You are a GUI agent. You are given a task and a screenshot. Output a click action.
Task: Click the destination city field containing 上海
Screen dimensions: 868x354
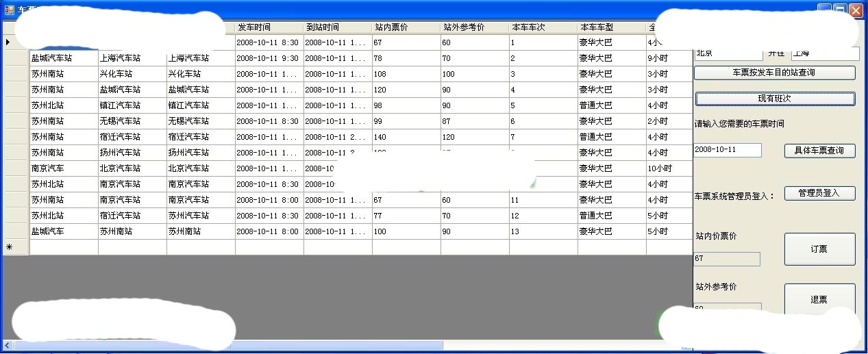pyautogui.click(x=825, y=53)
